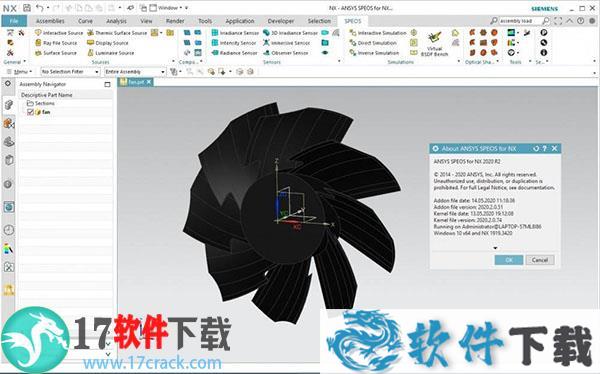Click the reset icon in About dialog
600x374 pixels.
pos(536,149)
